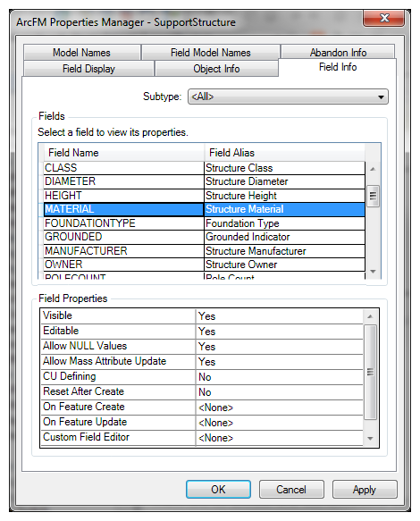Open the On Feature Update value
Screen dimensions: 420x521
(x=279, y=423)
